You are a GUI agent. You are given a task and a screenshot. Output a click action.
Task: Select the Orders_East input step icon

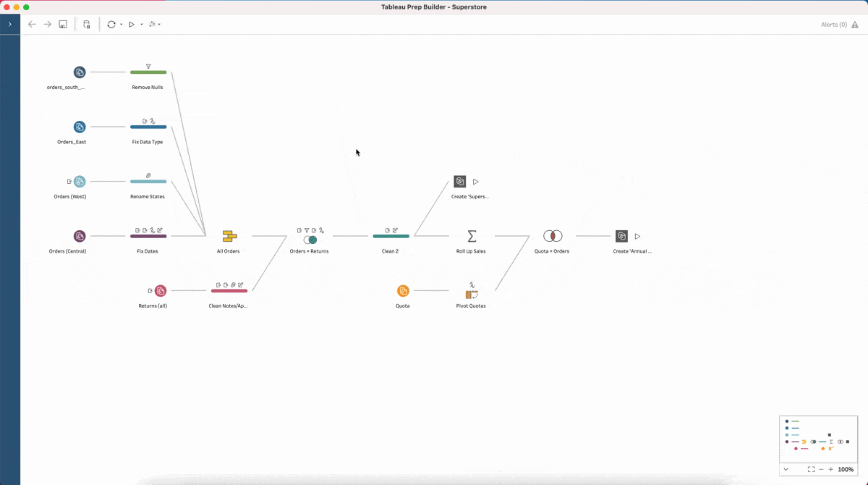(x=80, y=127)
